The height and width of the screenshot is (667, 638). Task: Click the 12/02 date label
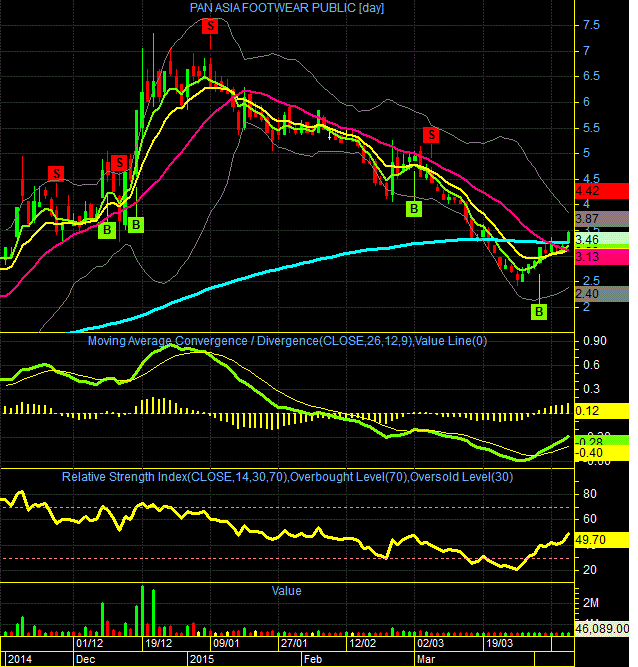pos(362,643)
